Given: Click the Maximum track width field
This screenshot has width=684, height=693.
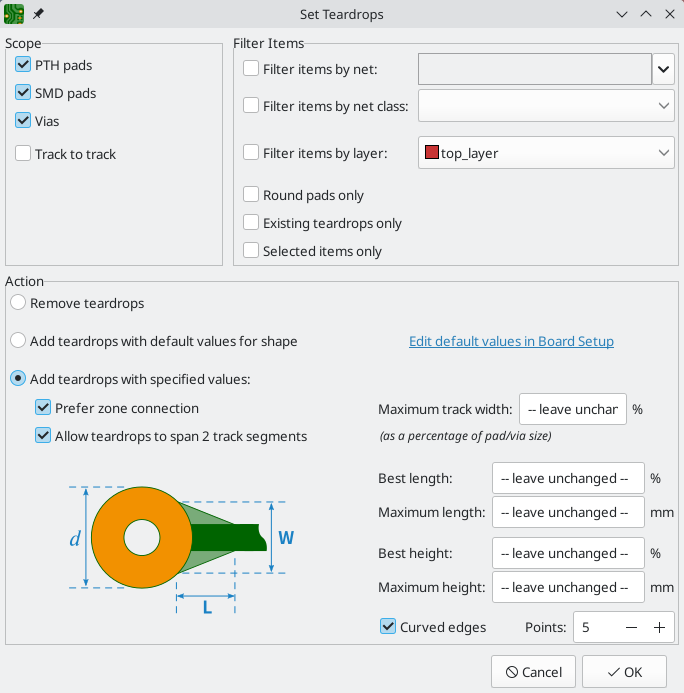Looking at the screenshot, I should [x=572, y=409].
